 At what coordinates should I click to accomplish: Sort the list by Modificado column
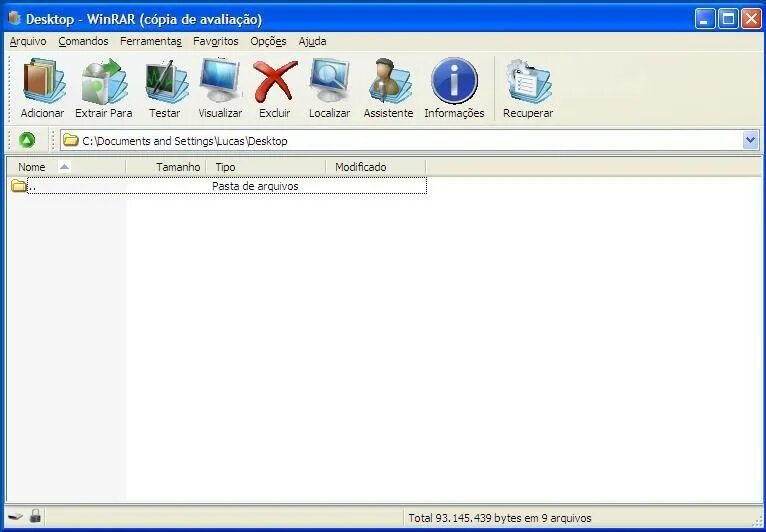376,167
